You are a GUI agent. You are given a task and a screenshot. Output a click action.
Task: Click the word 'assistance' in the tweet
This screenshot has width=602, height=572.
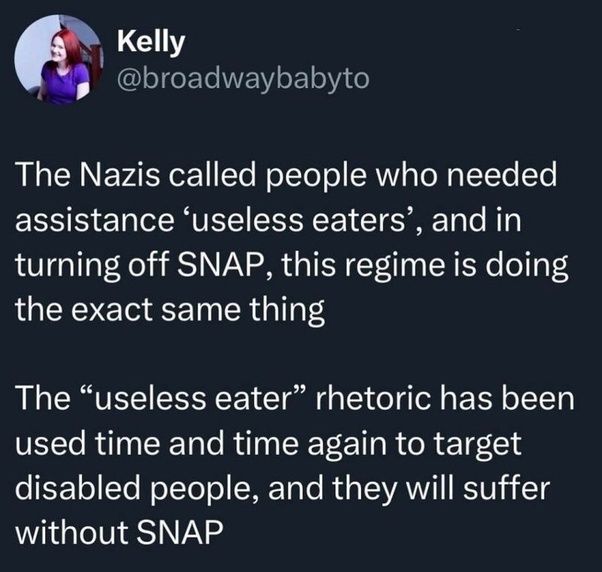point(95,221)
